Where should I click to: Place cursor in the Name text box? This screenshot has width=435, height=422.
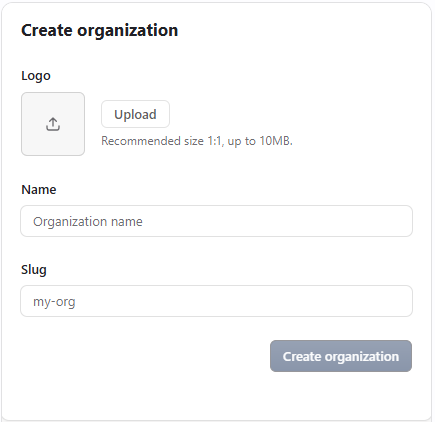click(217, 221)
